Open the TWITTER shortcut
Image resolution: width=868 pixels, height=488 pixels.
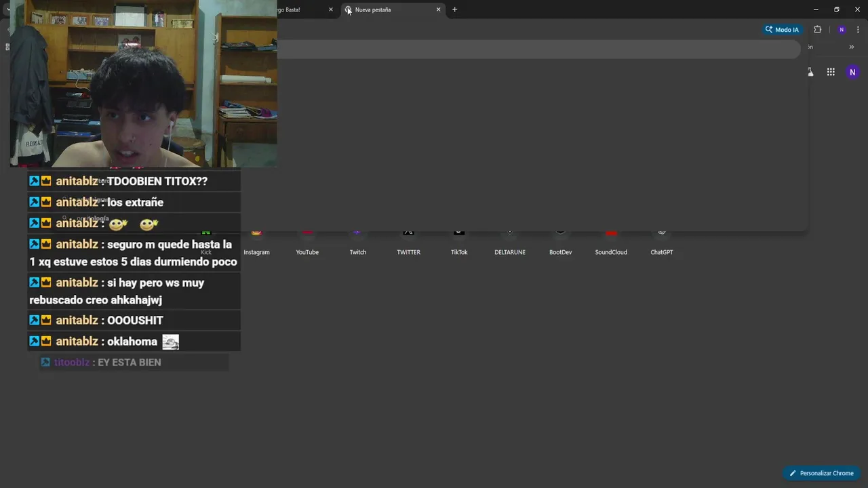point(408,242)
